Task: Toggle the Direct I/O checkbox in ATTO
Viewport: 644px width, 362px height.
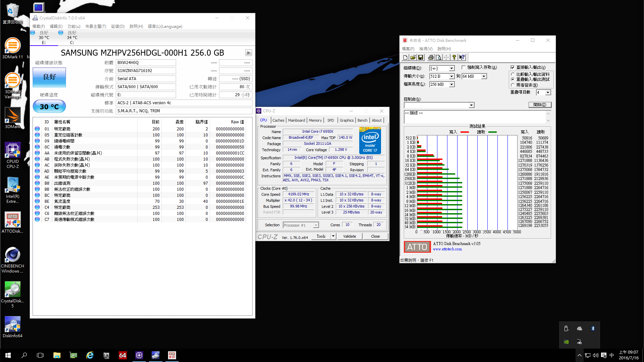Action: pos(513,67)
